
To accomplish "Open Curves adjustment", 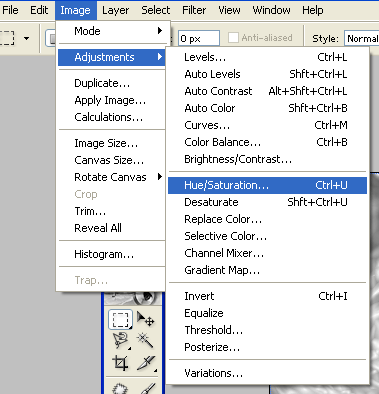I will [x=267, y=125].
